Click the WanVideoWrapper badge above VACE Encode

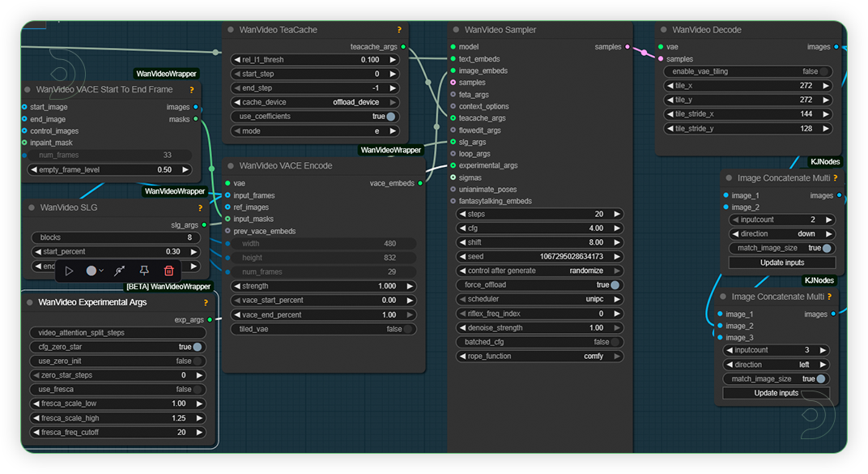pos(391,150)
